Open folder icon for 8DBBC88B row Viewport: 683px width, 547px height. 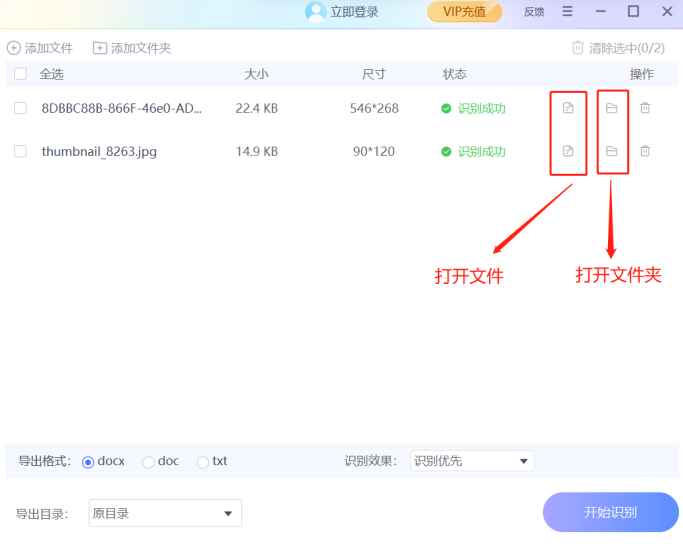(612, 108)
